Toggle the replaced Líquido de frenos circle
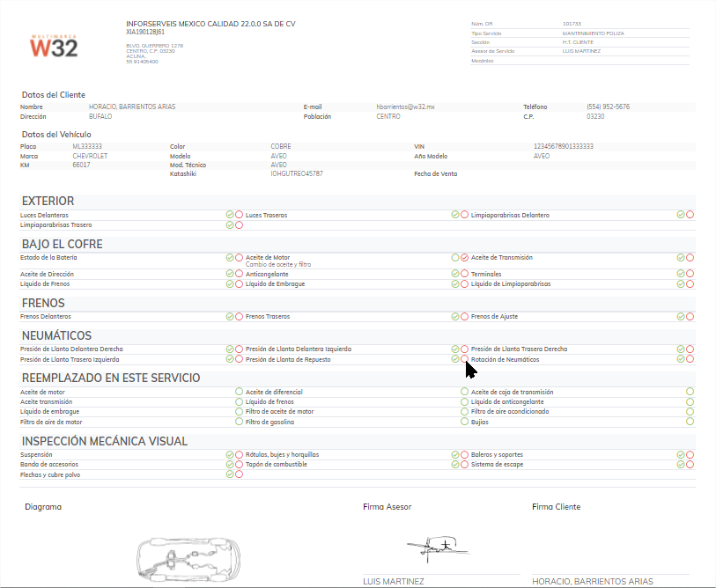716x588 pixels. (464, 401)
